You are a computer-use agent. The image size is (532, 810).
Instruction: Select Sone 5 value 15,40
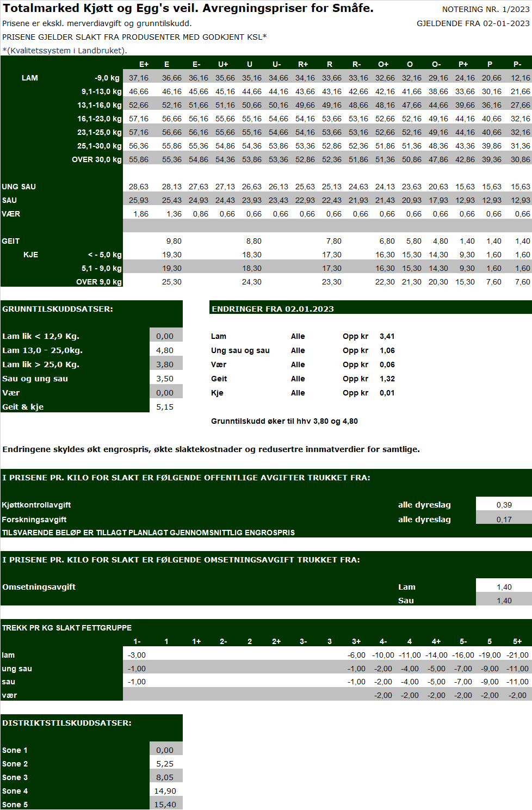[165, 805]
